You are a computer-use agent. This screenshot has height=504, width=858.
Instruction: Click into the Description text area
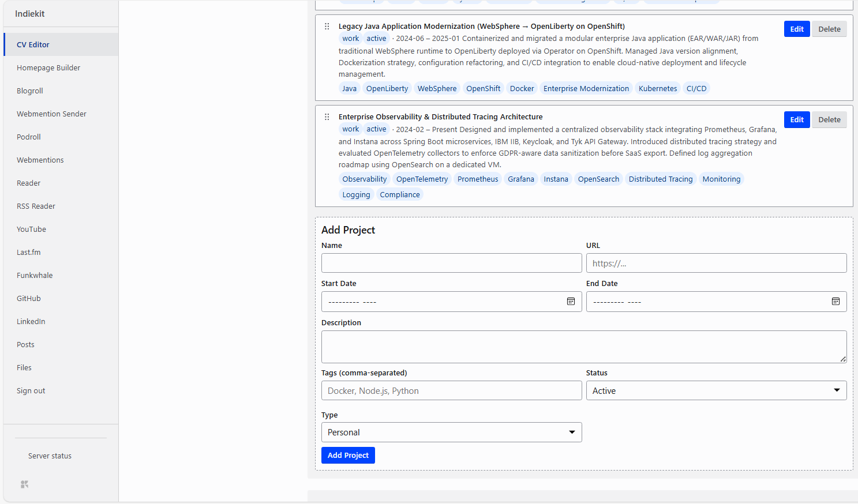(x=583, y=347)
